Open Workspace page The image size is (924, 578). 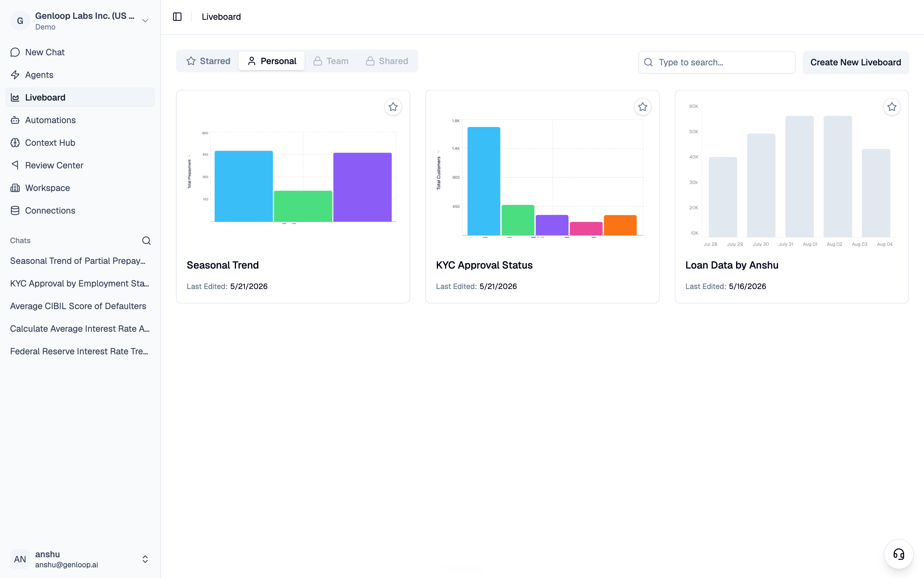tap(80, 188)
